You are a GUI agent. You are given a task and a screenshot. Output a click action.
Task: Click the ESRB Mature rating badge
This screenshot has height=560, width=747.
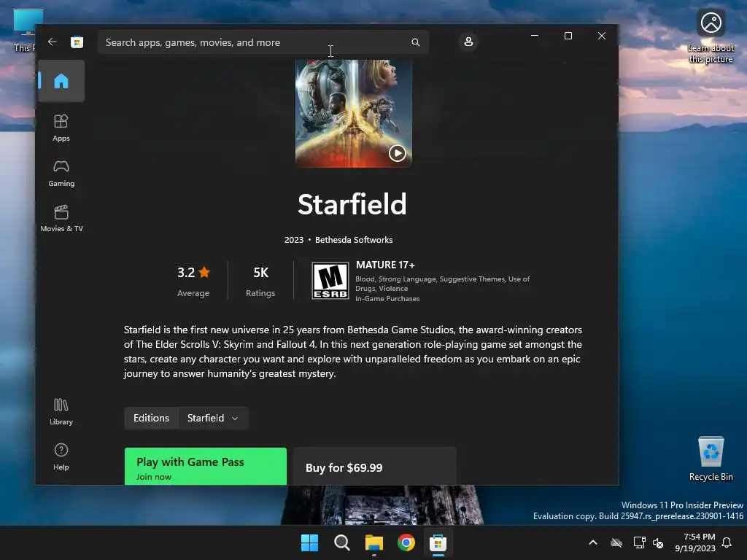click(330, 281)
